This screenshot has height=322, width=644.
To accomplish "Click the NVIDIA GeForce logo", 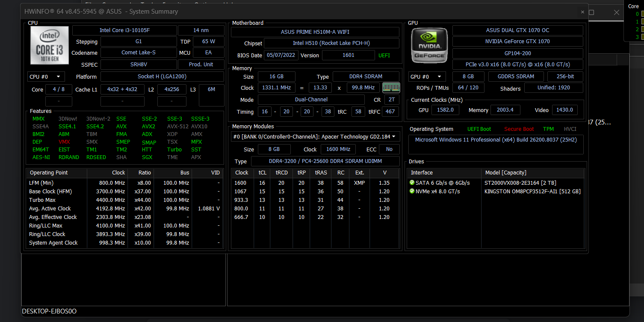I will pyautogui.click(x=429, y=45).
